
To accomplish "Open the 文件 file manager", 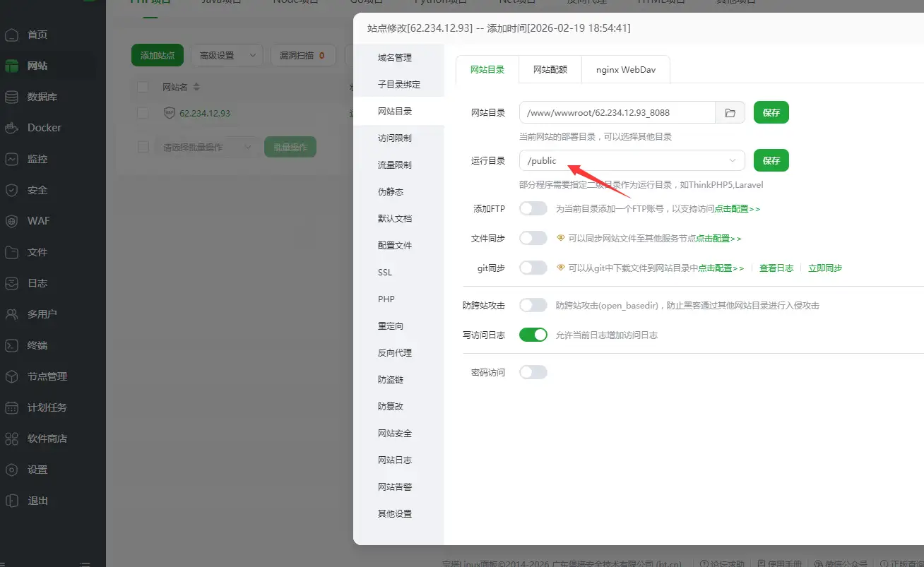I will 40,251.
